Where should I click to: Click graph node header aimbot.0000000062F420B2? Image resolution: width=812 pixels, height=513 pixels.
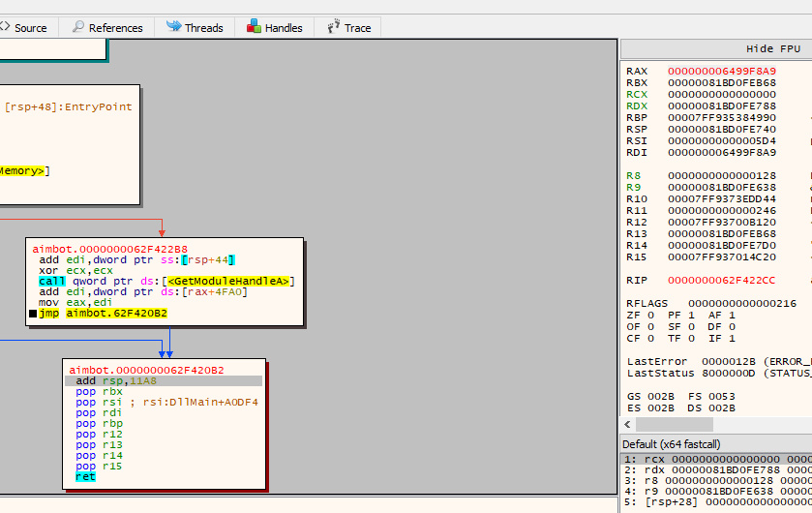(146, 370)
